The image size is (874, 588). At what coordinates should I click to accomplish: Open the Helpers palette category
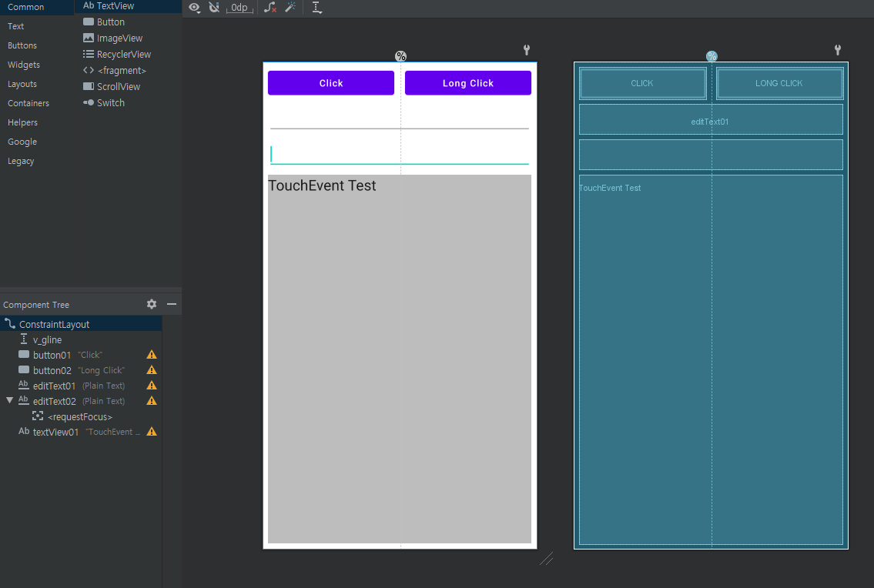(37, 122)
